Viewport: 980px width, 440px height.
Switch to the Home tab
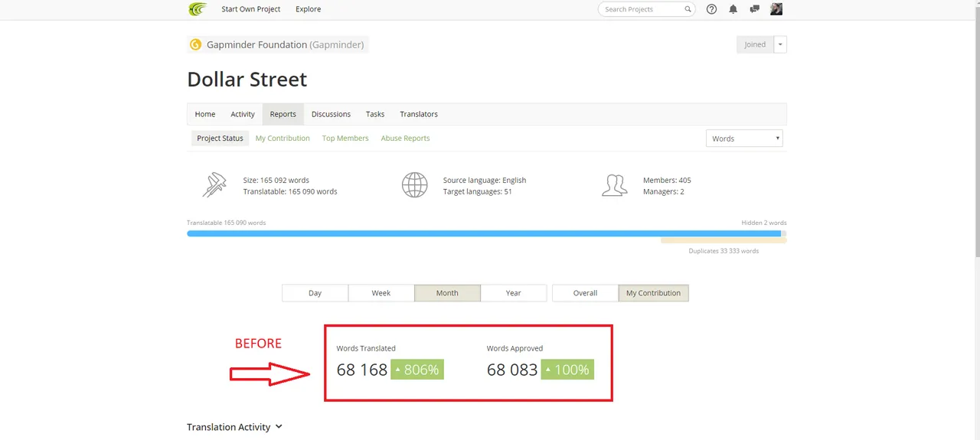[x=205, y=114]
